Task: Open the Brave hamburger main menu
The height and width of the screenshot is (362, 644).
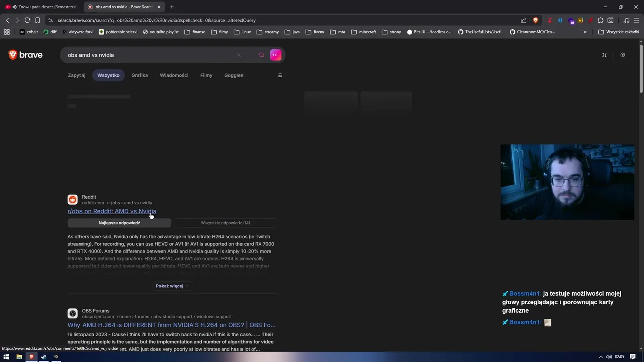Action: click(636, 20)
